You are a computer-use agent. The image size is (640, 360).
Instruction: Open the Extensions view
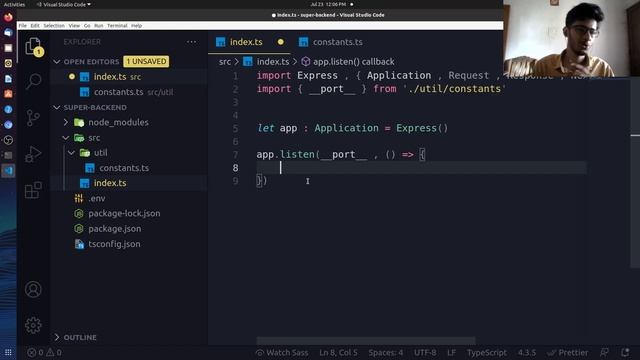click(33, 190)
